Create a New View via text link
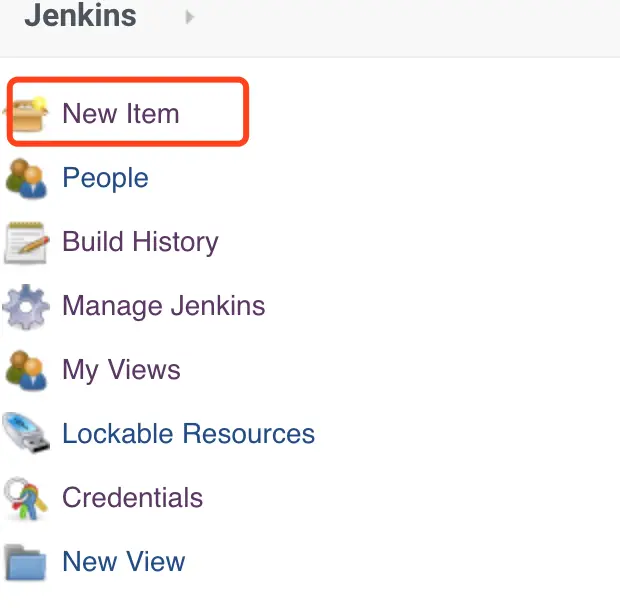Screen dimensions: 620x608 click(x=123, y=562)
